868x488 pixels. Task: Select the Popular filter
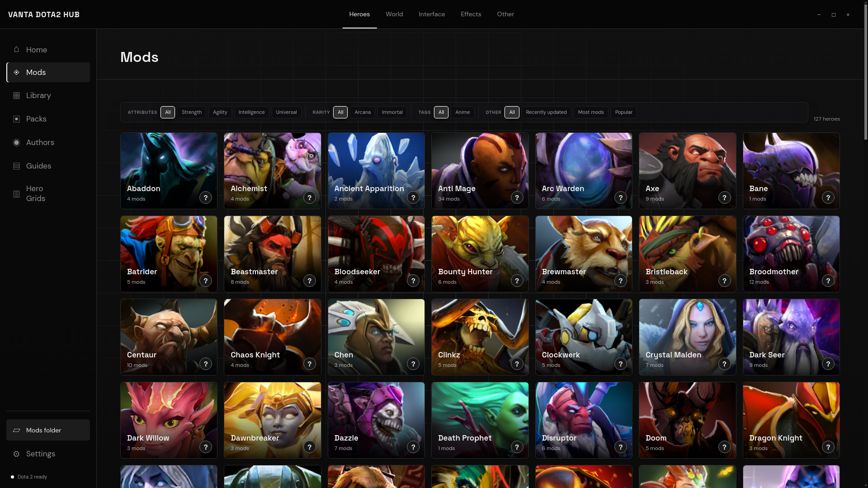click(623, 112)
